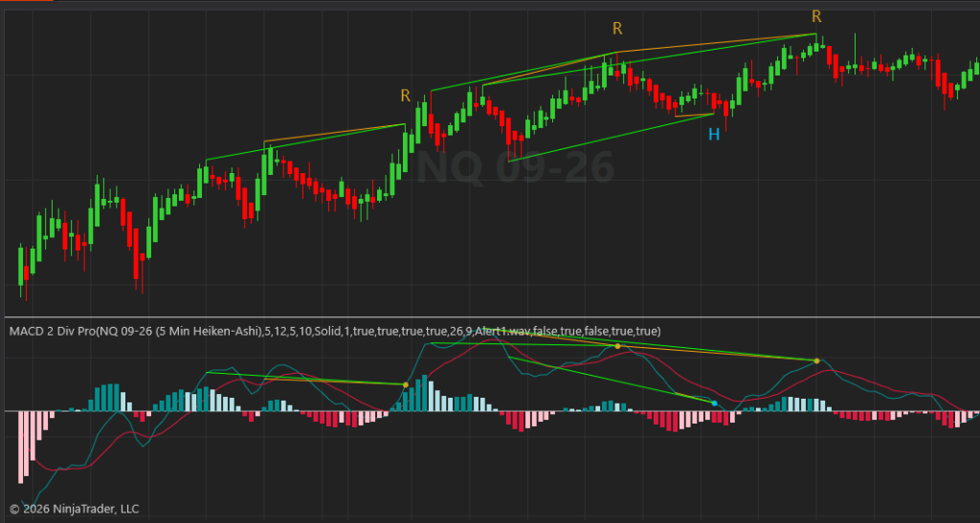Select the leftmost yellow dot on MACD line
Image resolution: width=980 pixels, height=523 pixels.
(x=406, y=385)
